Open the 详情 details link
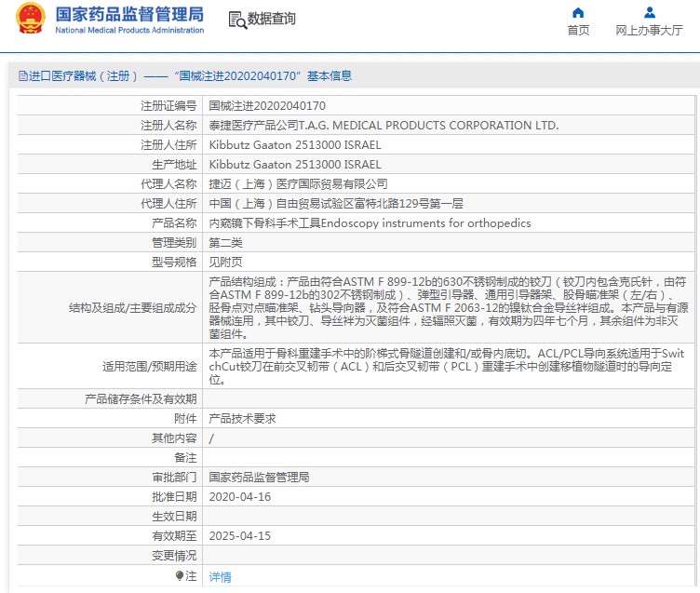Screen dimensions: 700x593 point(220,577)
